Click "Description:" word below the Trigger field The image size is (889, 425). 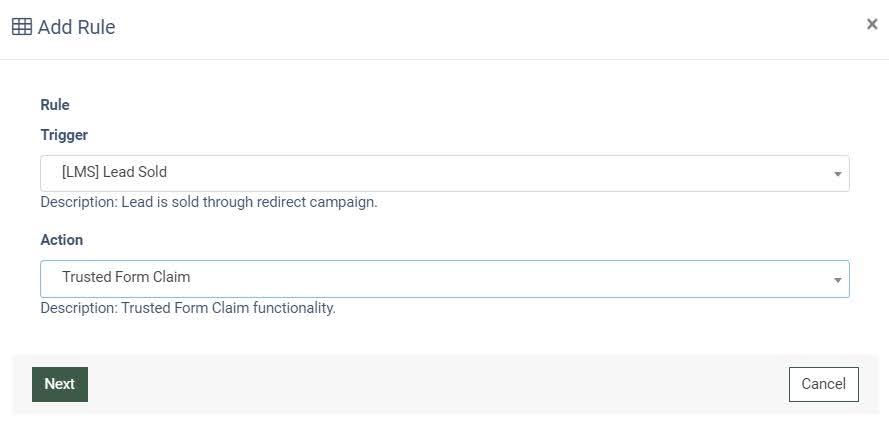(x=79, y=202)
